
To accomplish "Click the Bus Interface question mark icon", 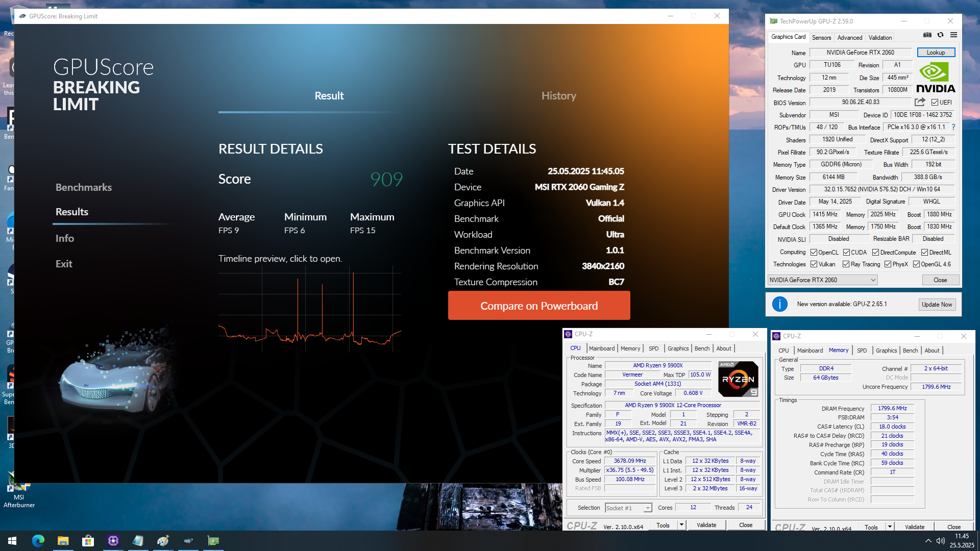I will (x=953, y=127).
